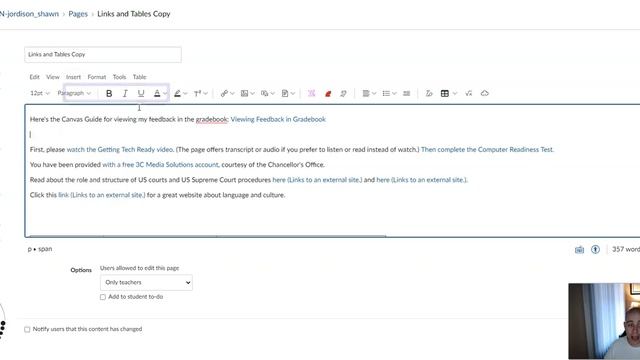The height and width of the screenshot is (360, 640).
Task: Click the record/upload media icon
Action: 264,93
